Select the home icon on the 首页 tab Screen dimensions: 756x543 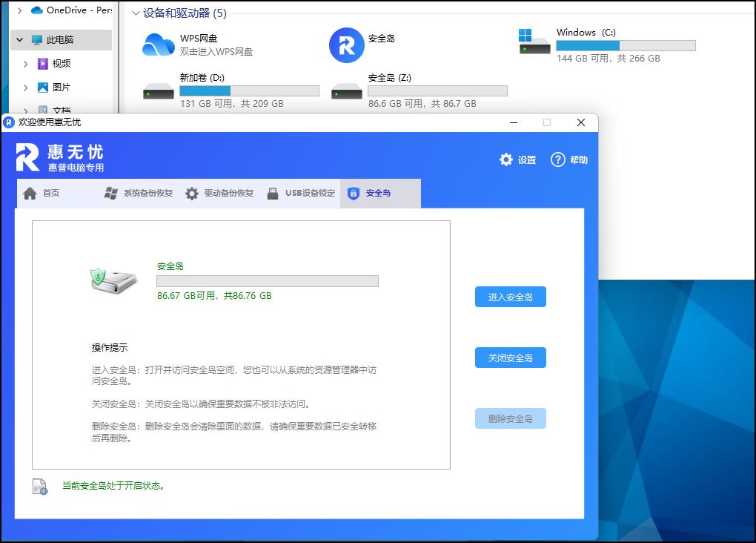click(x=29, y=193)
